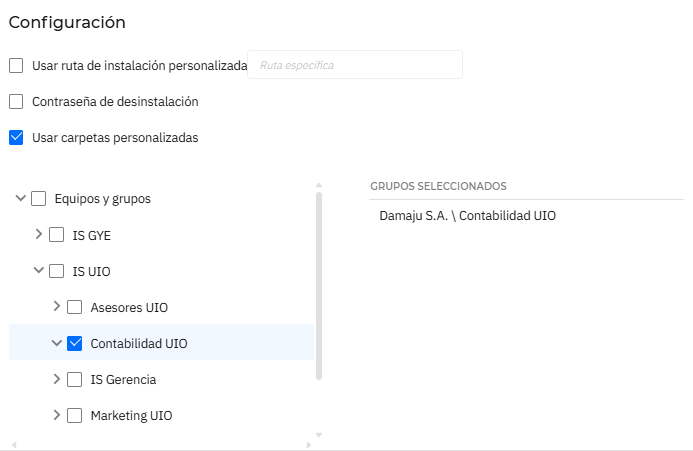Expand the Asesores UIO group
This screenshot has height=451, width=693.
pos(57,307)
